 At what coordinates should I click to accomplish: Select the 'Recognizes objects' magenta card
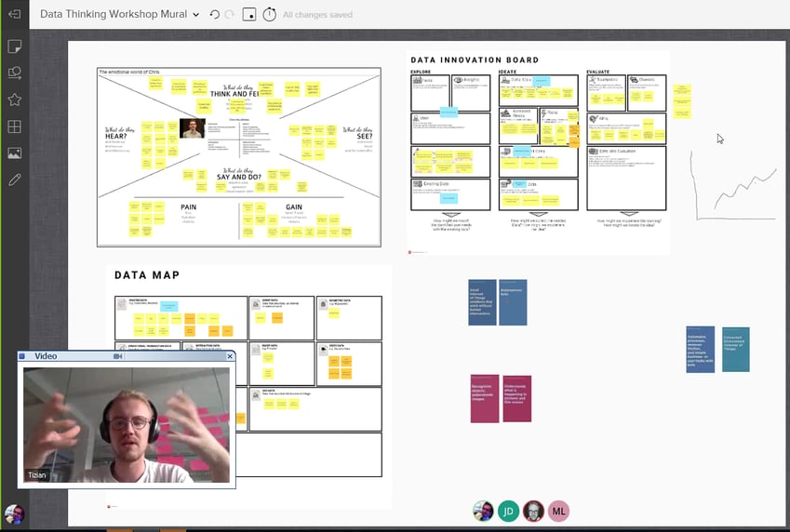[x=485, y=398]
